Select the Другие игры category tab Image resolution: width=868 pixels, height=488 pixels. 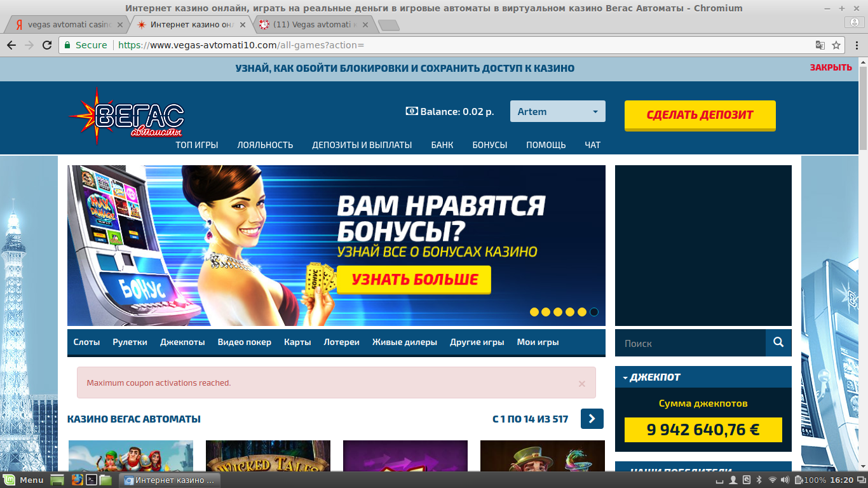tap(477, 342)
